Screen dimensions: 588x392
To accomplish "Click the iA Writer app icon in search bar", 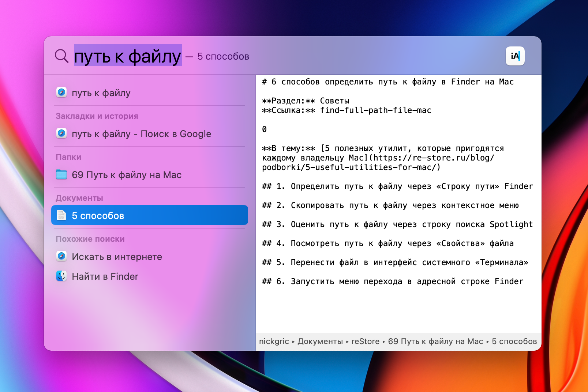I will [515, 56].
